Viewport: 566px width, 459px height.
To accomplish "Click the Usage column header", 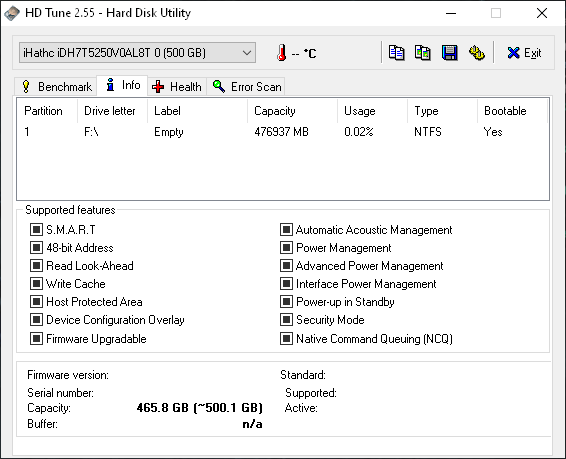I will (x=372, y=111).
